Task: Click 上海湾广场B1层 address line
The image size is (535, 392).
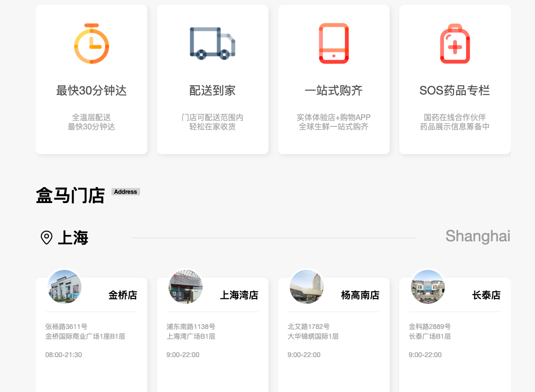Action: (x=191, y=336)
